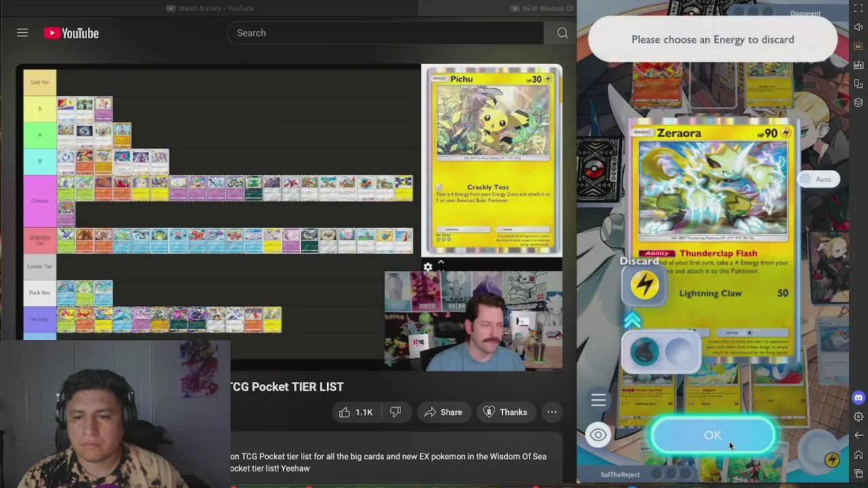Screen dimensions: 868x488
Task: Expand the chevron next to player settings
Action: tap(441, 262)
